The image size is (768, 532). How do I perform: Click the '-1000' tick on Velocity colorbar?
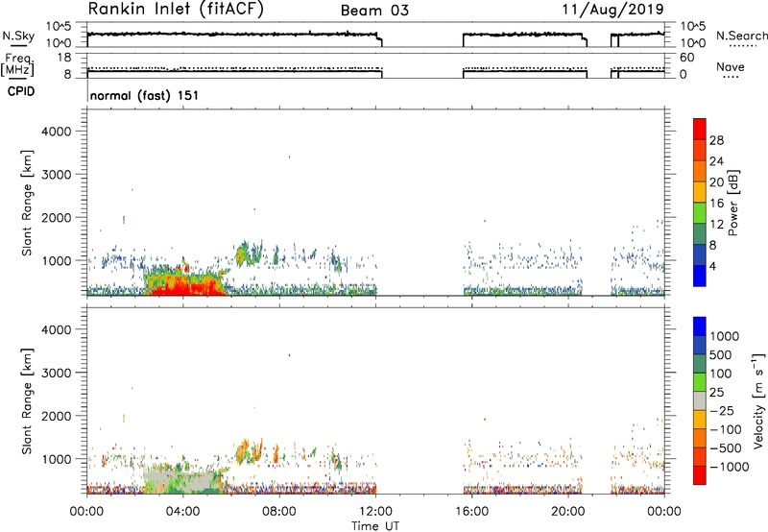click(730, 467)
